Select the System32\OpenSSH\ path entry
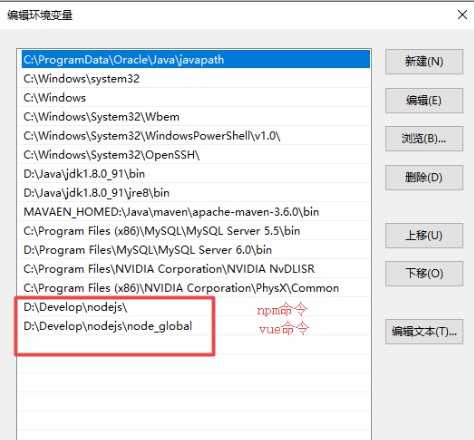This screenshot has width=474, height=440. coord(196,155)
